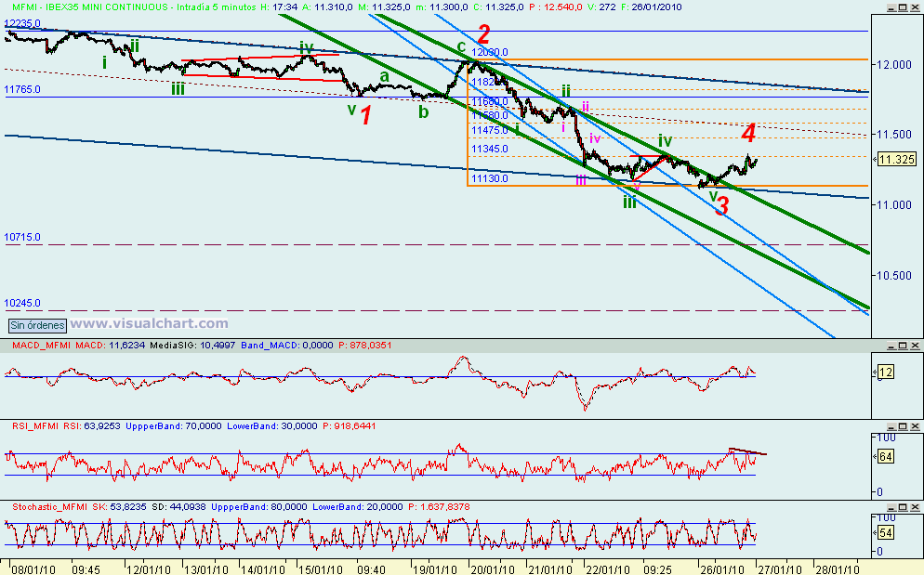Click the 12.000 price axis label

pos(894,65)
